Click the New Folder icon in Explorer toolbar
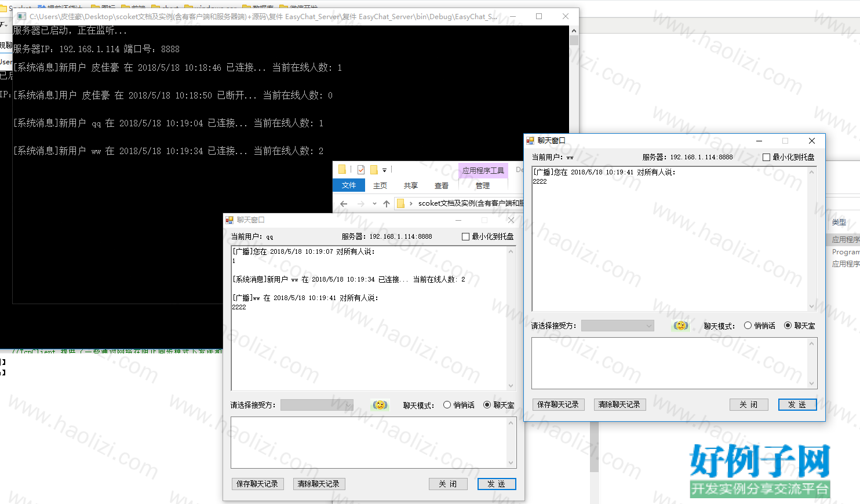Screen dimensions: 860x504 pos(374,170)
